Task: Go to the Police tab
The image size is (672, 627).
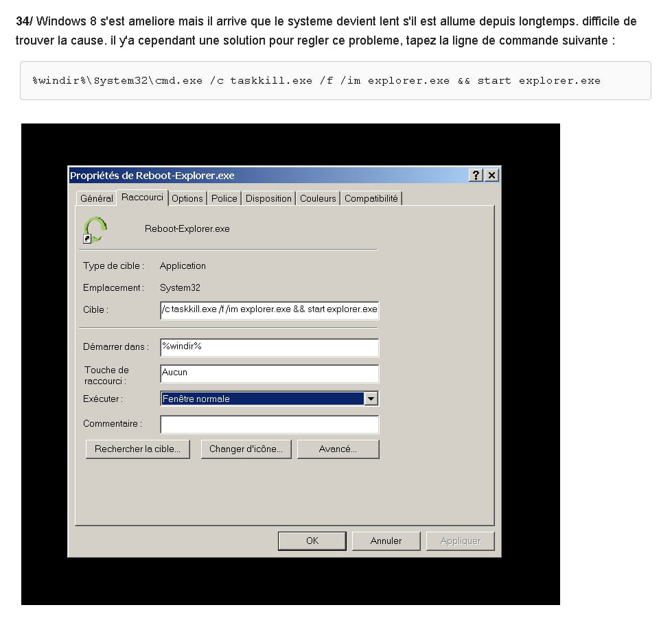Action: click(x=224, y=198)
